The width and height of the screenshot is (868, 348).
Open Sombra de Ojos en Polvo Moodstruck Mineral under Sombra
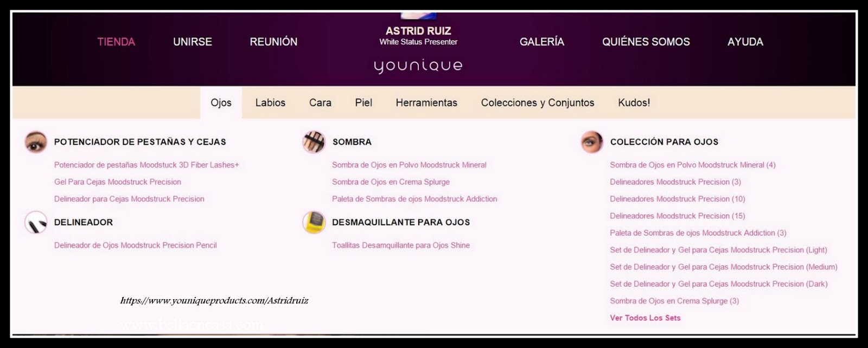[x=409, y=165]
